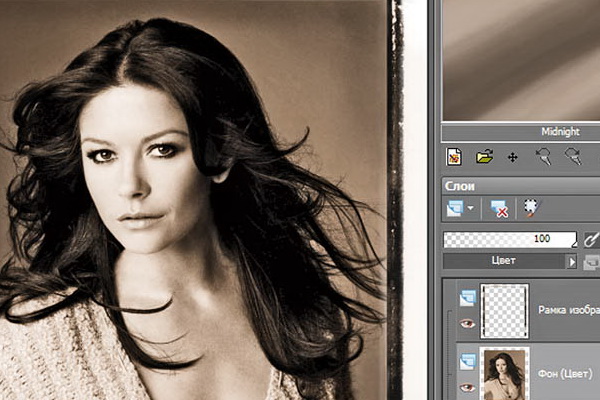This screenshot has height=400, width=600.
Task: Click the new document page icon
Action: click(x=454, y=157)
